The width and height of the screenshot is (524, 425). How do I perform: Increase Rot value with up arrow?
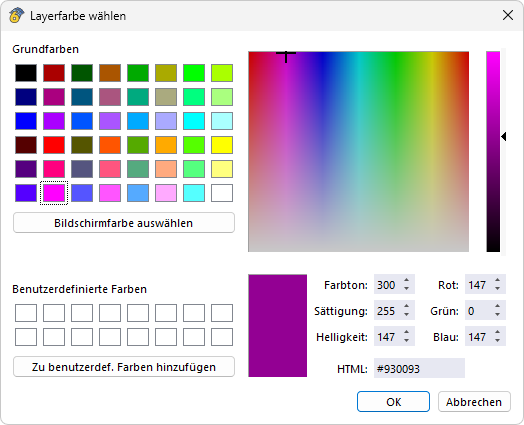(498, 280)
